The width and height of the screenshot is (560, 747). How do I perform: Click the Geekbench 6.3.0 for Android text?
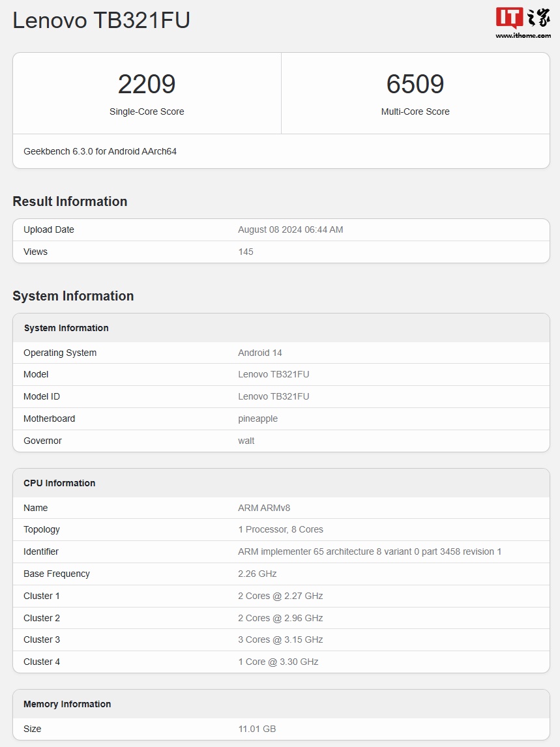(98, 152)
